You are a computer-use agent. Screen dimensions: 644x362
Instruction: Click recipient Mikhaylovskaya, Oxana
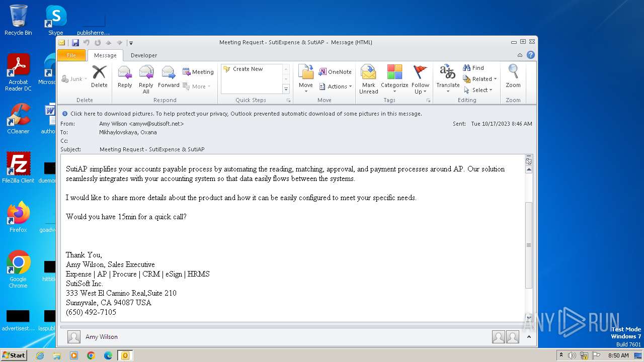128,132
